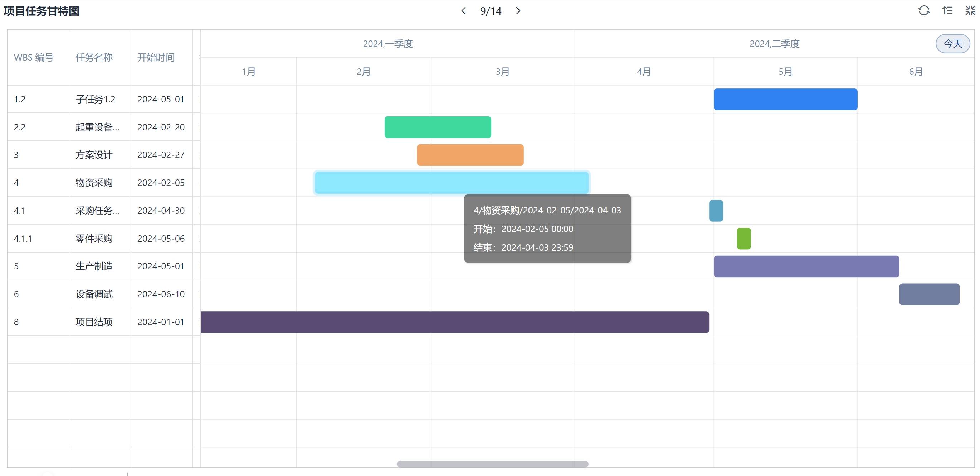Select the blue 子任务1.2 task bar
980x476 pixels.
(x=785, y=99)
